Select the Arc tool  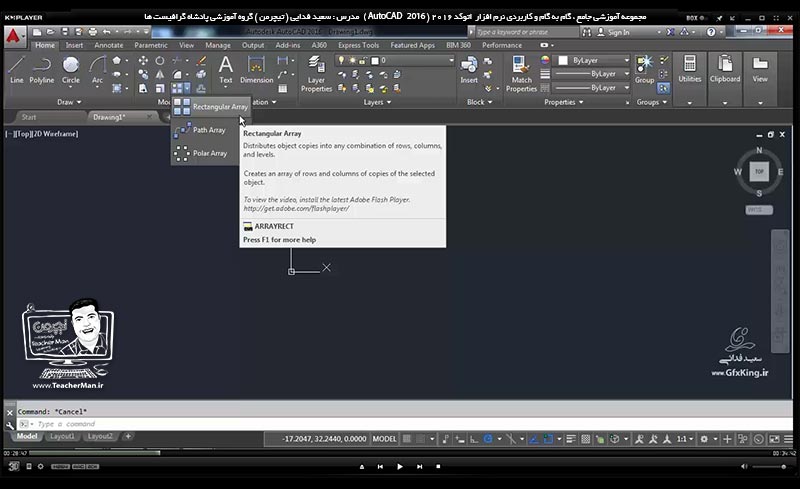(97, 70)
